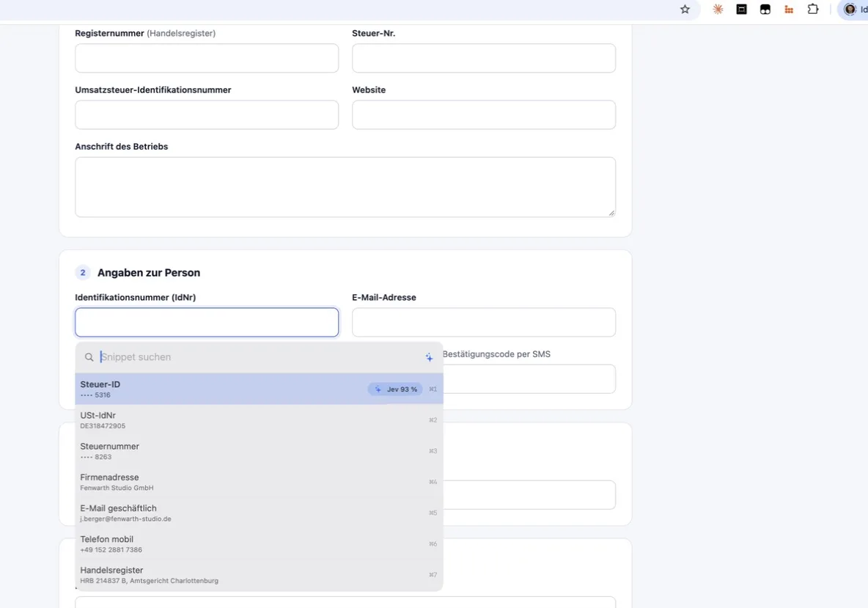Click the Jev 93 % suggestion badge
Viewport: 868px width, 608px height.
tap(395, 389)
